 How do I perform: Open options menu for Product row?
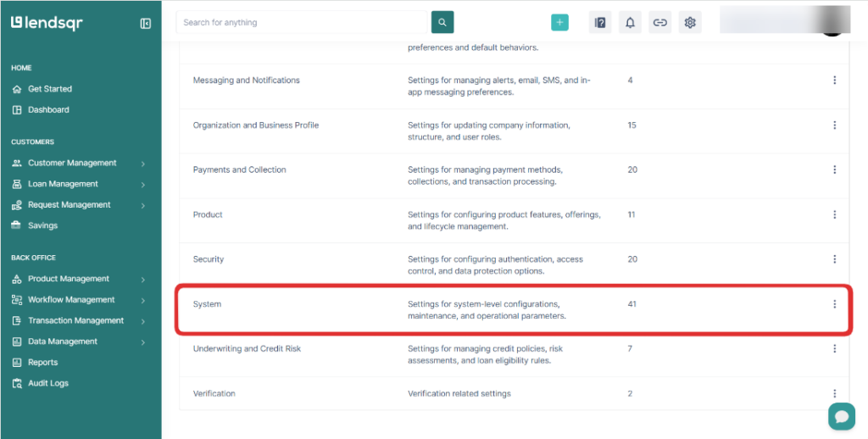click(x=835, y=214)
